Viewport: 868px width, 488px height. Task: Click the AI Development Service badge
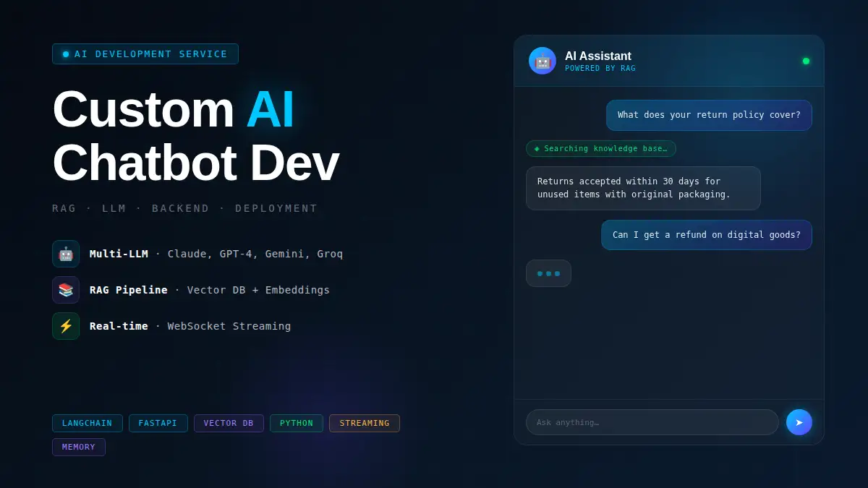(x=145, y=54)
